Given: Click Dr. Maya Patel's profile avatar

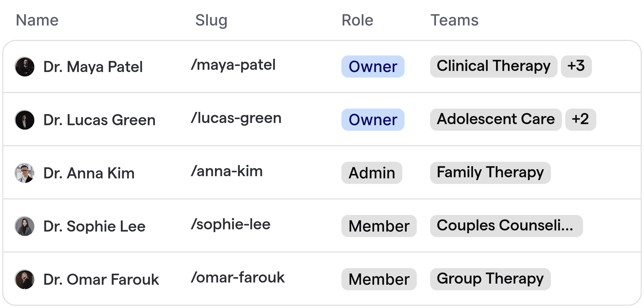Looking at the screenshot, I should click(x=25, y=66).
